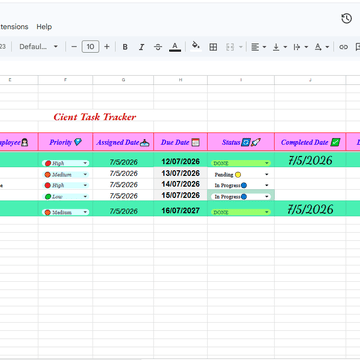
Task: Select due date cell 14/07/2026
Action: (x=180, y=184)
